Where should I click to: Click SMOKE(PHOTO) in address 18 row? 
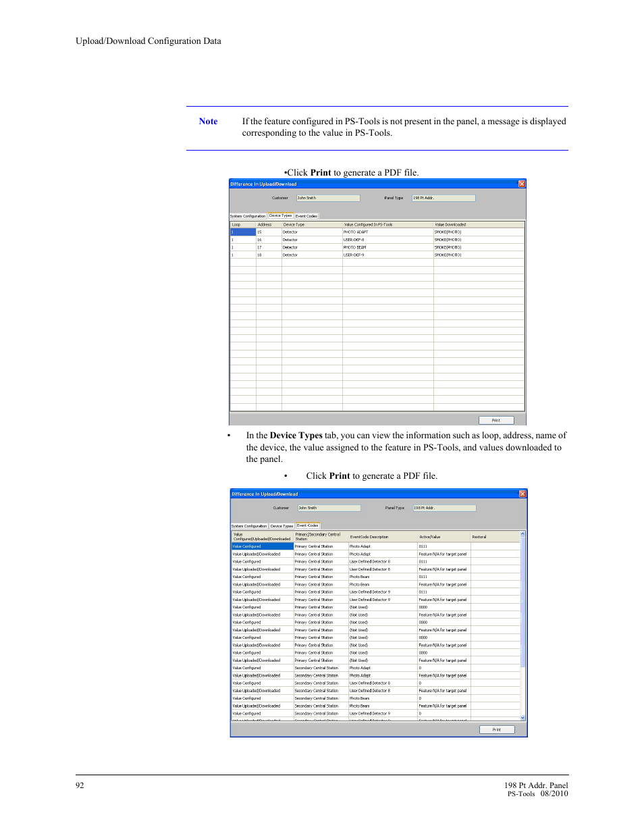tap(479, 255)
